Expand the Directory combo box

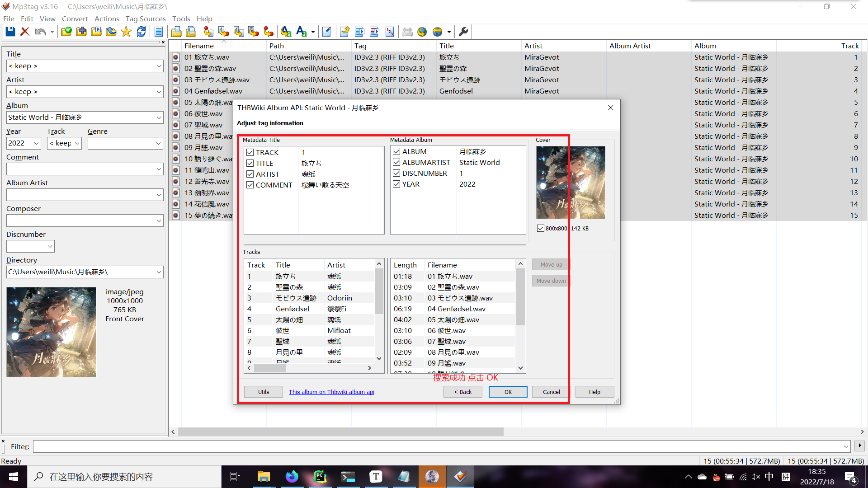[158, 272]
